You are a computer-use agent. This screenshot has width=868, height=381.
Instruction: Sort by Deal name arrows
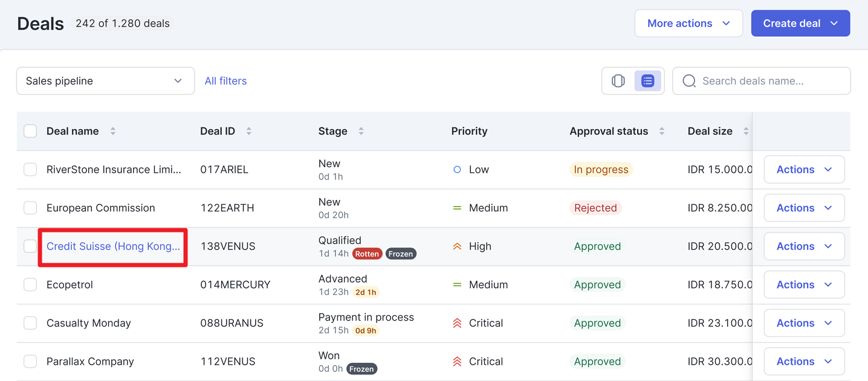[x=112, y=131]
